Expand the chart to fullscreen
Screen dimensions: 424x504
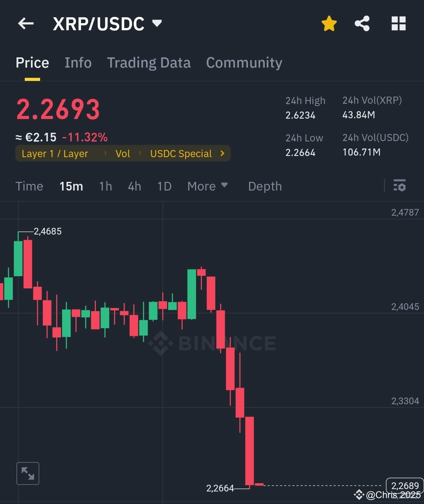click(28, 473)
